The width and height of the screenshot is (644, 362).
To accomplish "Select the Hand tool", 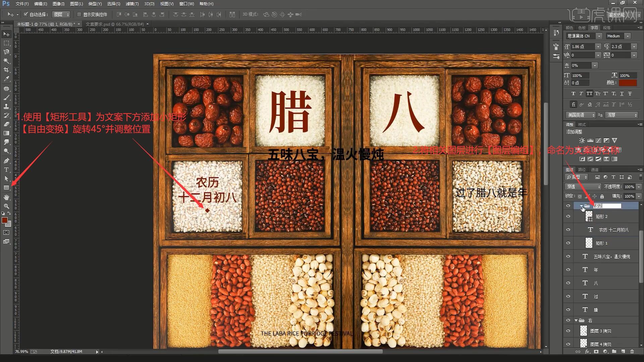I will pyautogui.click(x=6, y=197).
